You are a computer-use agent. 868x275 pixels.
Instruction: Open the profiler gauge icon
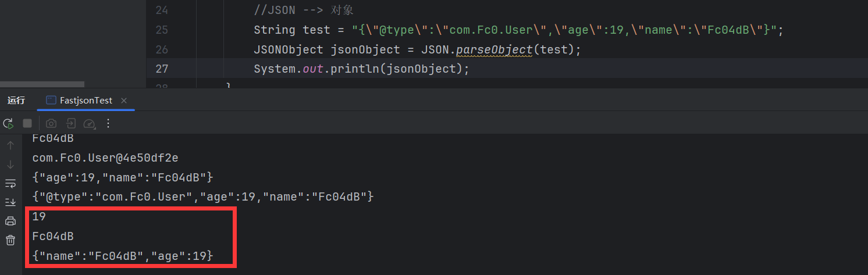point(89,123)
